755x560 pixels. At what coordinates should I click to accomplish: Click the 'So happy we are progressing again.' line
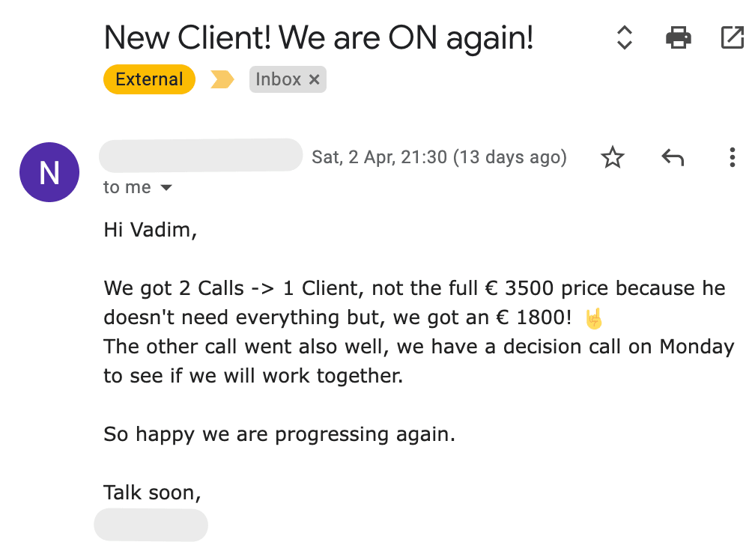coord(279,434)
